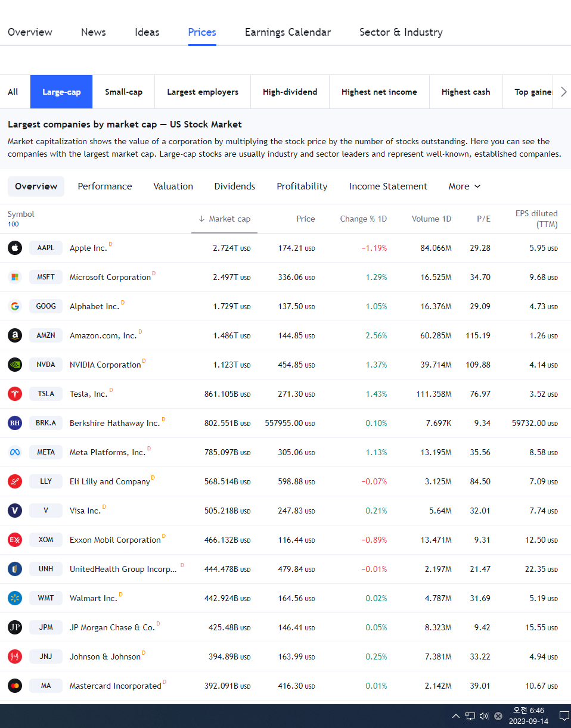Sort by Volume 1D header

coord(432,219)
